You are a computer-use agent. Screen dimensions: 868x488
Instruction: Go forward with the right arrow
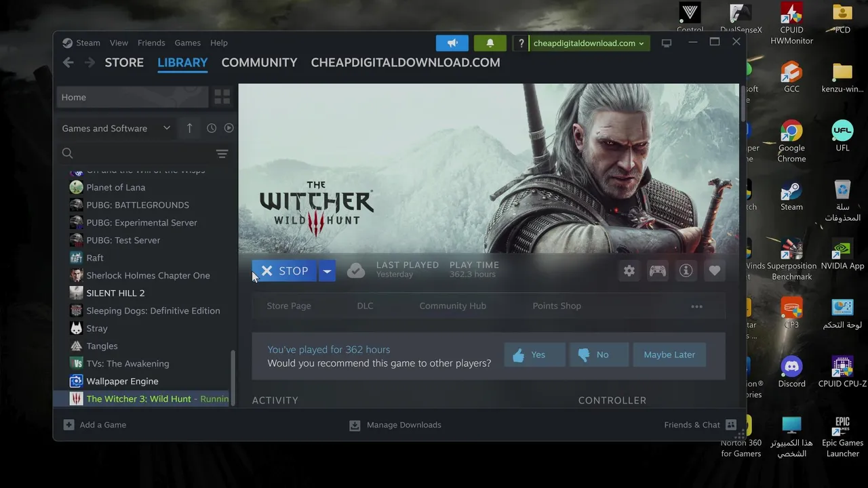point(90,62)
